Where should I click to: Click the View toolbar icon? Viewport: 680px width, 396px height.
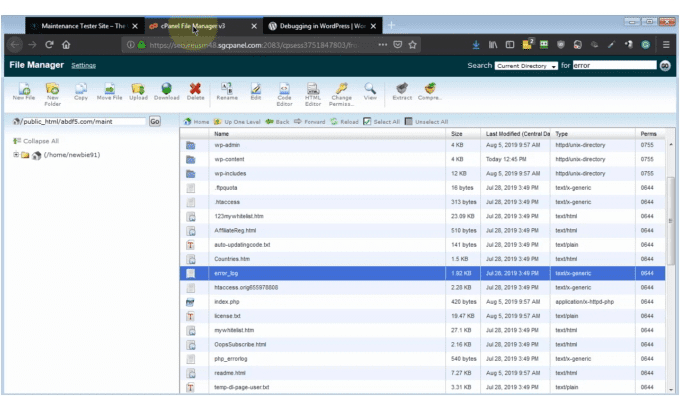(x=370, y=92)
